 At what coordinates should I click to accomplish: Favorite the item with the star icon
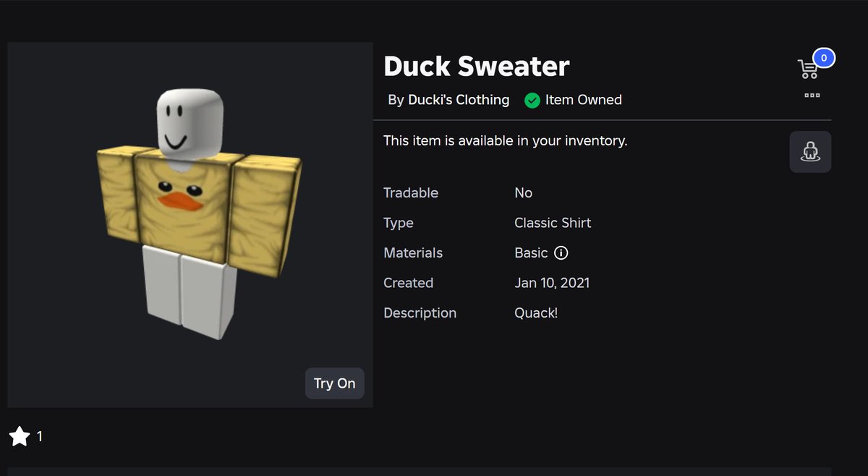20,436
